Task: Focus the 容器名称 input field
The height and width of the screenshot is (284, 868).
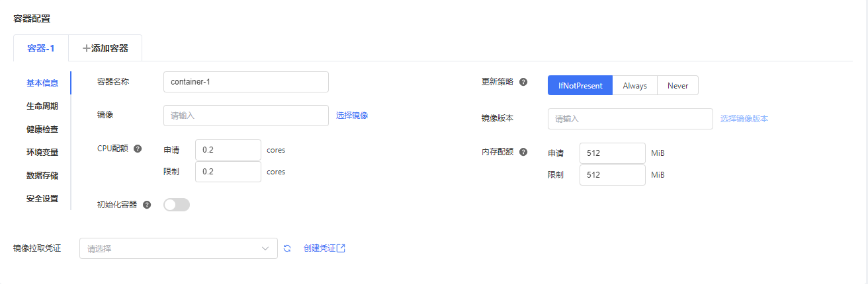Action: coord(246,82)
